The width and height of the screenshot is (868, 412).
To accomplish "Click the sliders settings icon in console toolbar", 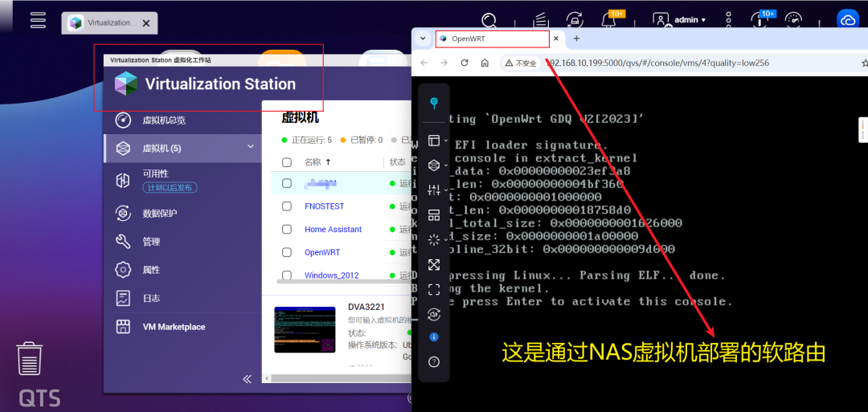I will [x=434, y=190].
